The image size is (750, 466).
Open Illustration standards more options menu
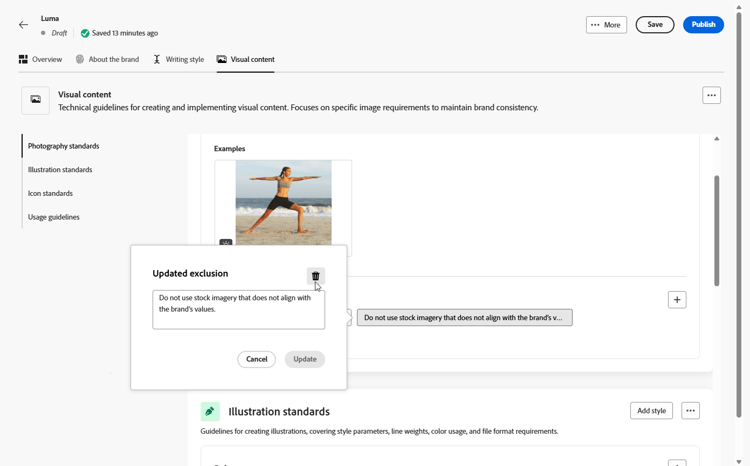pos(690,411)
